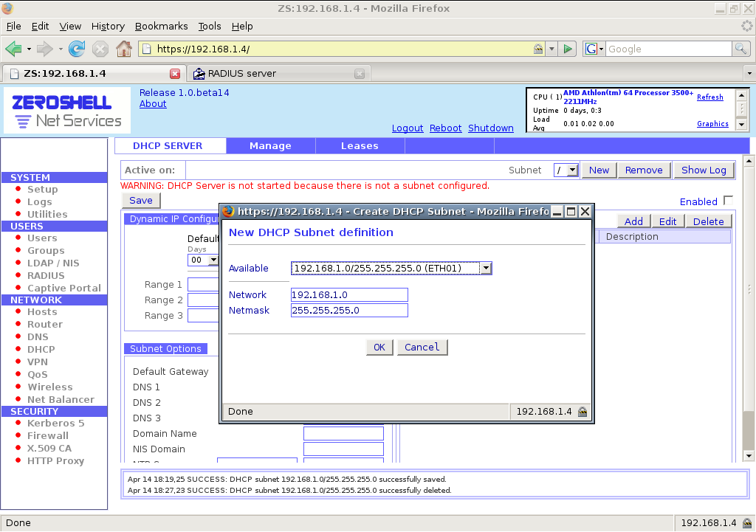Open the History menu
Image resolution: width=756 pixels, height=532 pixels.
coord(108,27)
